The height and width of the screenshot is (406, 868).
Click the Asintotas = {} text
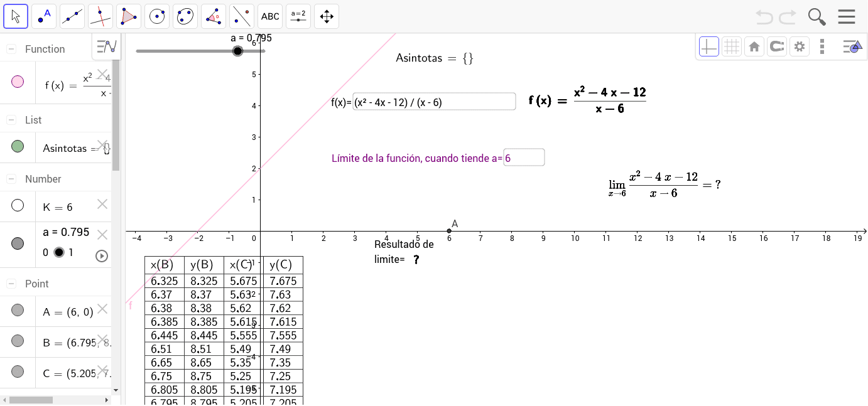[x=435, y=58]
